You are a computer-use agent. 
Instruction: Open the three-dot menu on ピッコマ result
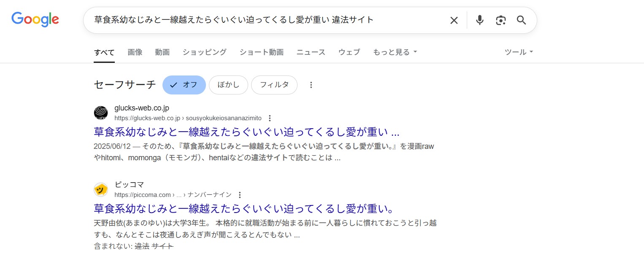point(239,195)
